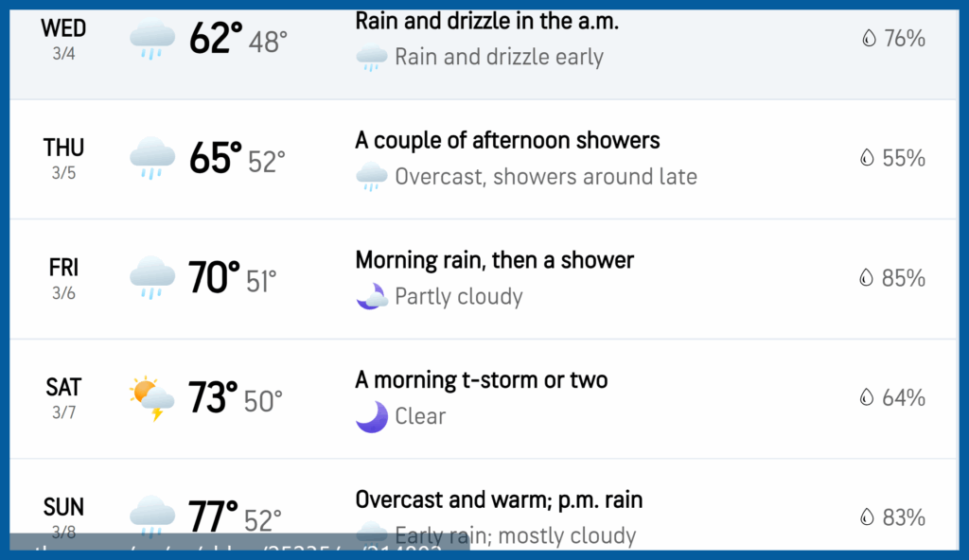Click the cloud icon beside Overcast, showers around late
Viewport: 969px width, 560px height.
click(372, 177)
